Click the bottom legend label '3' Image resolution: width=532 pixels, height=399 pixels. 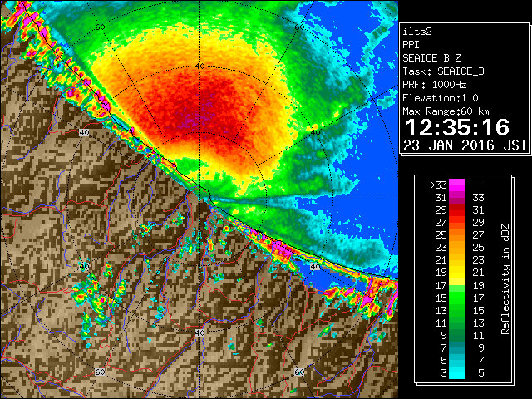(444, 373)
